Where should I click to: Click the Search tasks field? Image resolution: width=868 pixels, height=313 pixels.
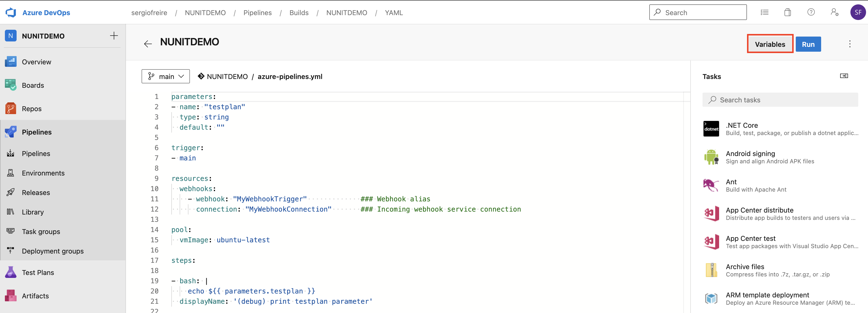click(780, 100)
